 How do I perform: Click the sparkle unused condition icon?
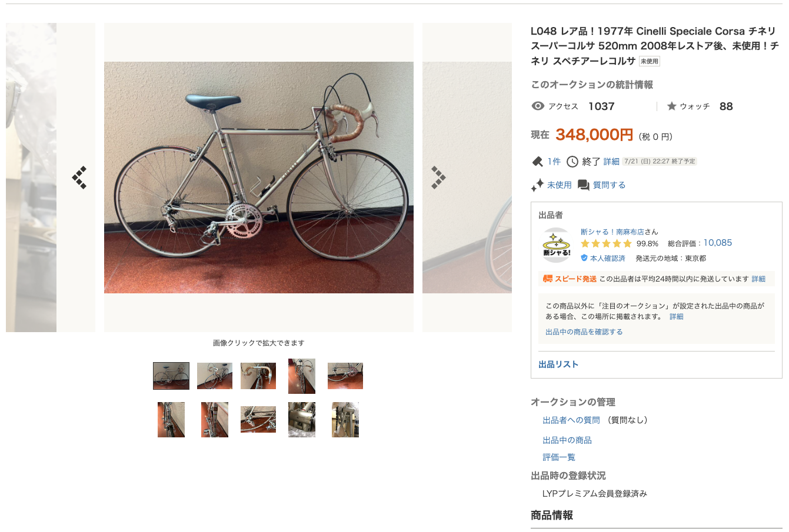tap(537, 185)
